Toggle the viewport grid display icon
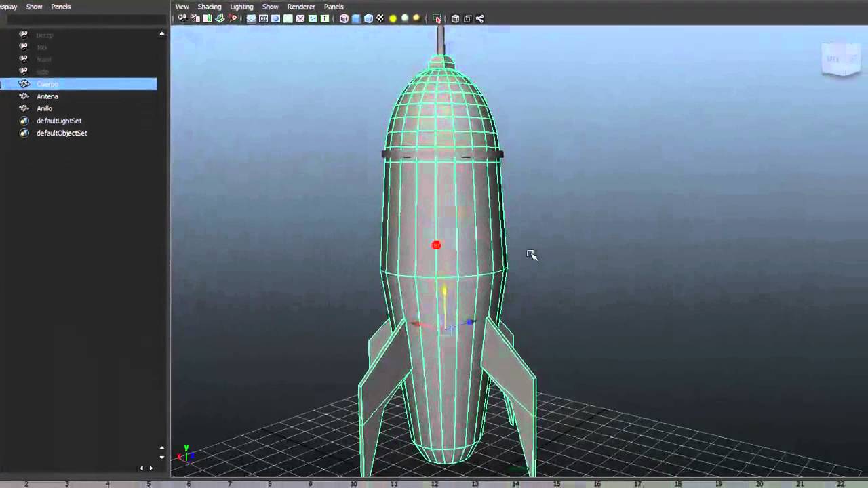Viewport: 868px width, 488px height. [251, 18]
